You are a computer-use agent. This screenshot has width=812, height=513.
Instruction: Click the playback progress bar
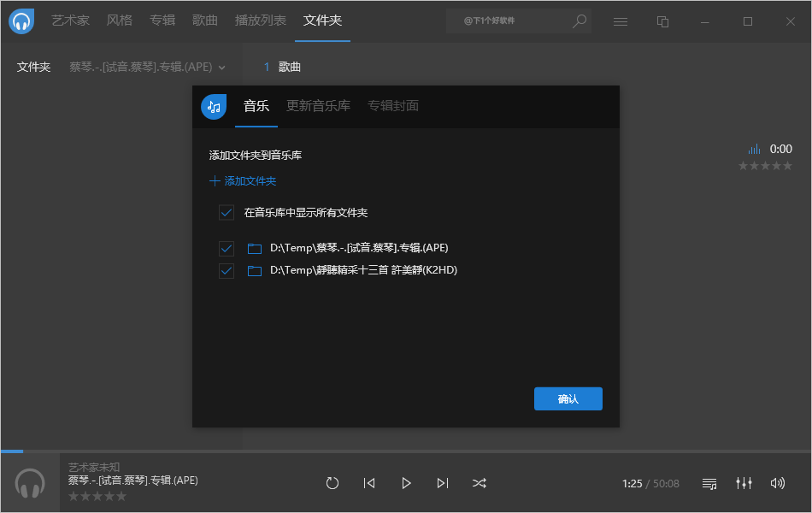406,451
